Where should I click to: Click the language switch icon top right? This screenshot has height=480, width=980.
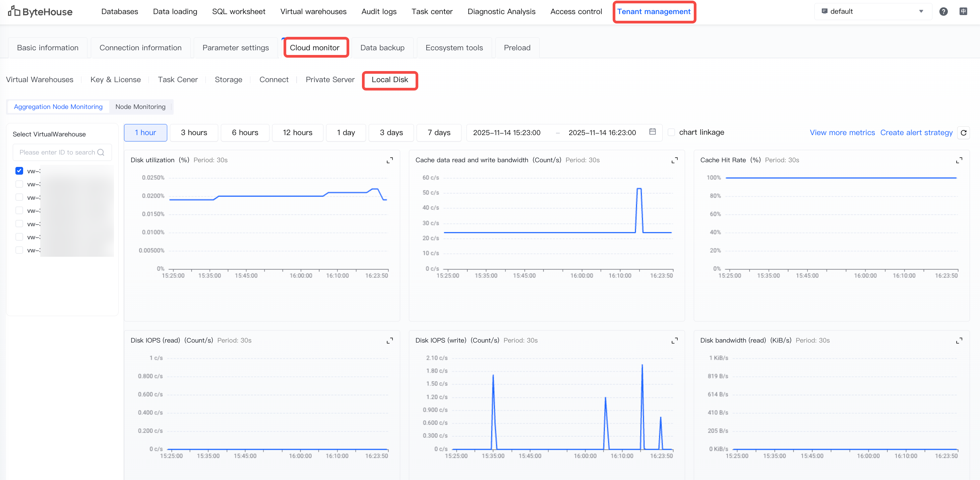pos(963,11)
